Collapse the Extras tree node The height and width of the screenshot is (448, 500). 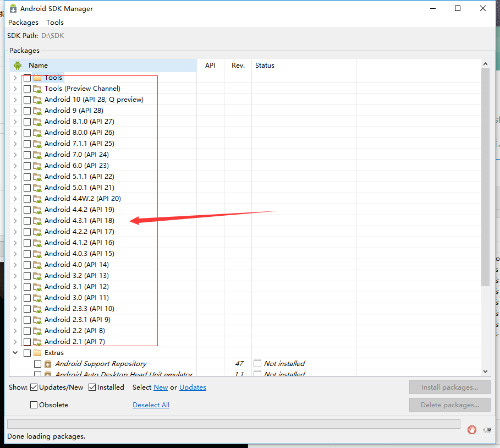15,353
